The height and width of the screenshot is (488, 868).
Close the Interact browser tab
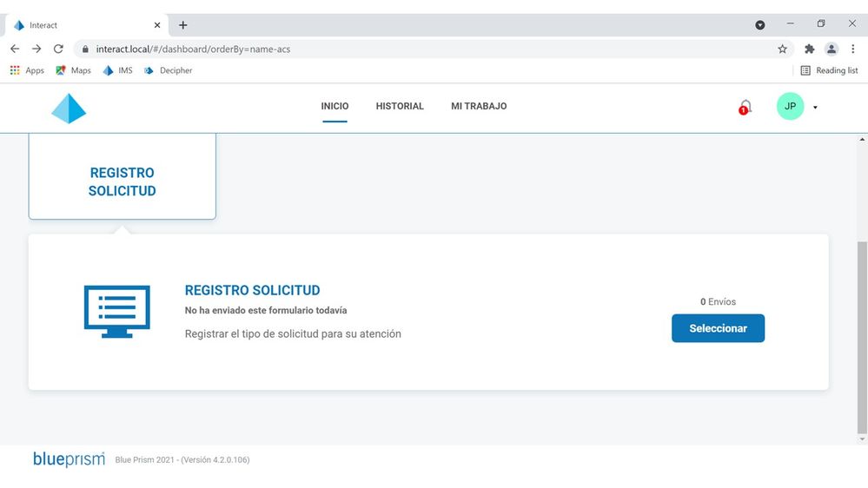pos(157,25)
